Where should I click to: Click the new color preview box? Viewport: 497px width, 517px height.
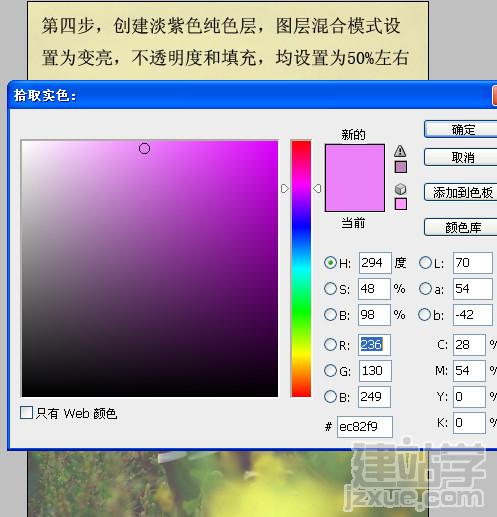pyautogui.click(x=355, y=178)
